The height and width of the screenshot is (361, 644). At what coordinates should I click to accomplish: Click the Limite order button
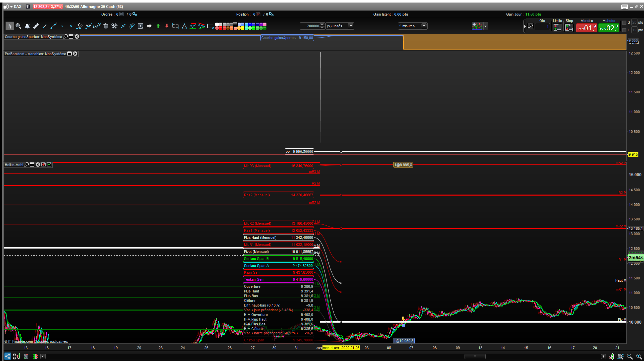coord(557,28)
